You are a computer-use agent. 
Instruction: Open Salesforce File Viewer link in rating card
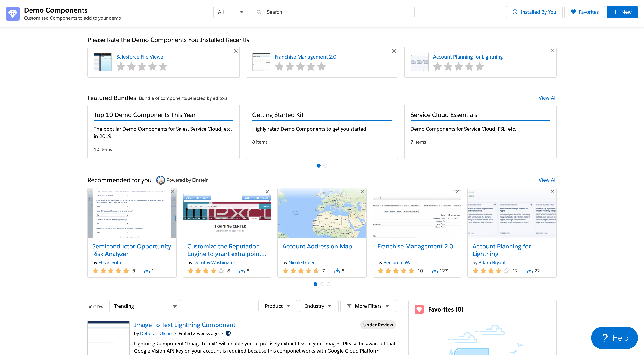[140, 57]
